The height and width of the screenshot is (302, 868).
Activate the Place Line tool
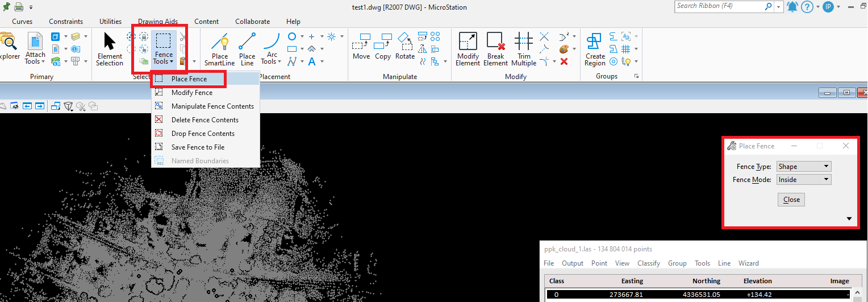[x=247, y=48]
